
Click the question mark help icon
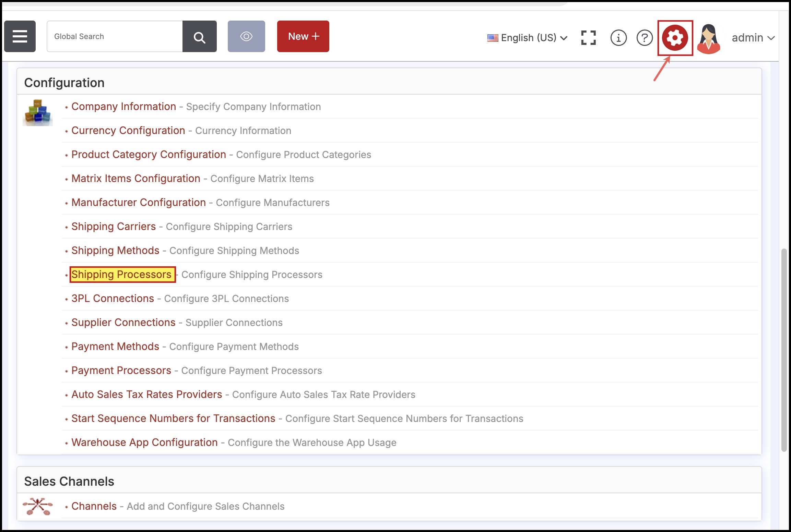pos(645,38)
